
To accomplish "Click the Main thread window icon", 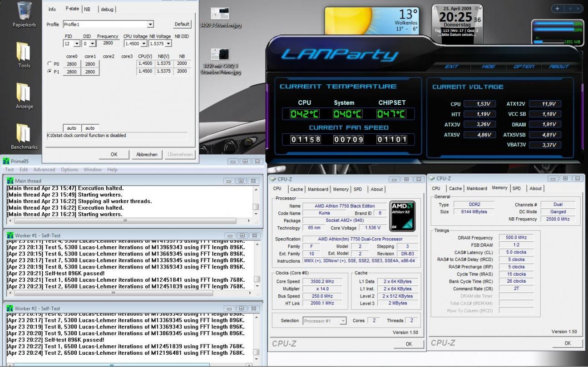I will [10, 181].
